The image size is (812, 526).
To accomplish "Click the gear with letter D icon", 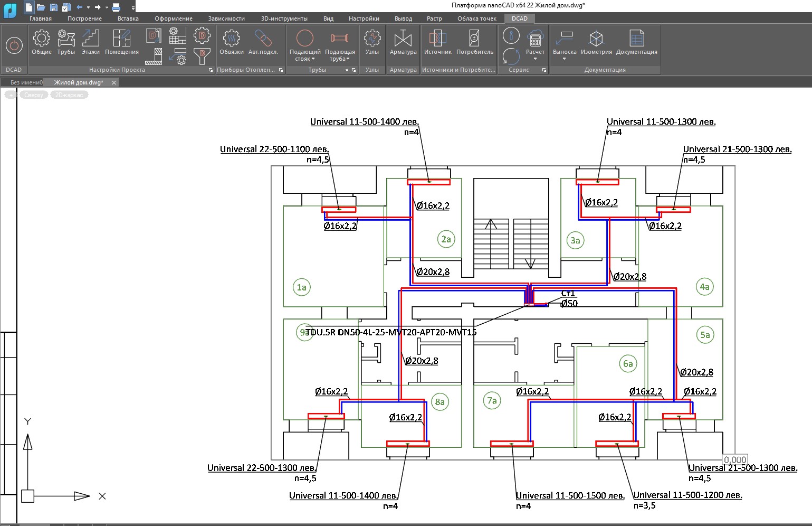I will (x=202, y=36).
